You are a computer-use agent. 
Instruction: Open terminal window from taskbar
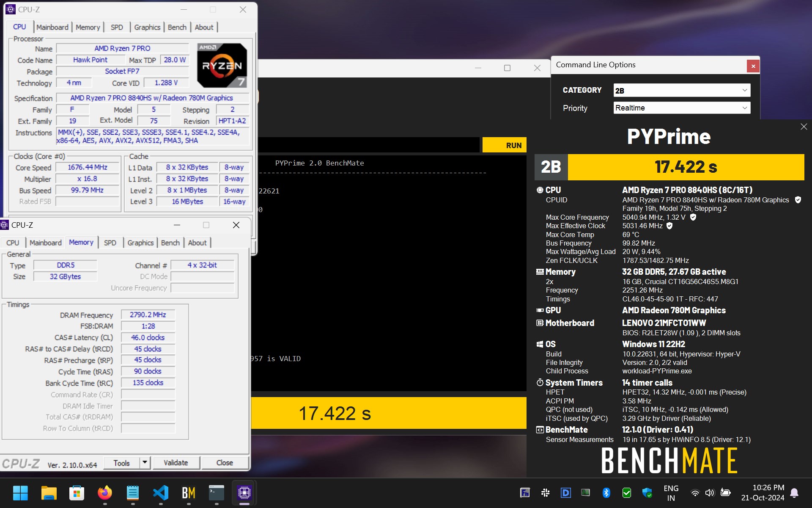pyautogui.click(x=217, y=493)
